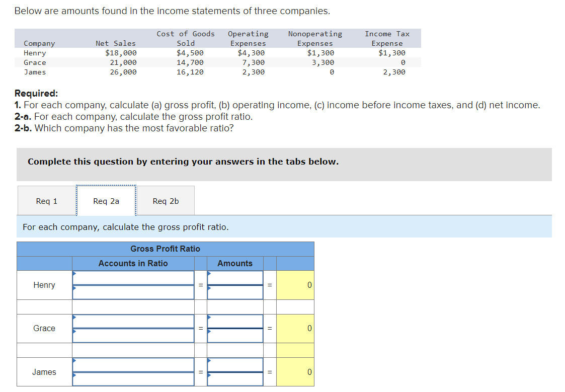This screenshot has height=392, width=565.
Task: Open Grace's numerator account dropdown
Action: tap(133, 321)
